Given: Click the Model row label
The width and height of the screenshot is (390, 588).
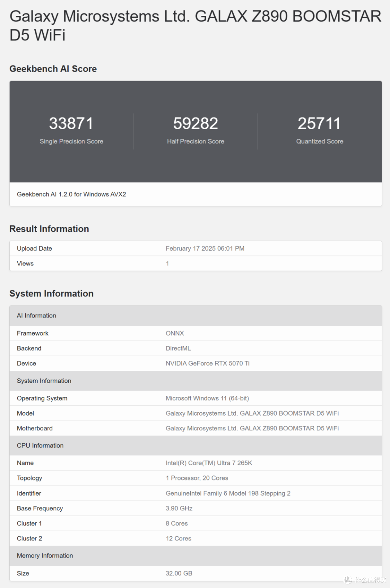Looking at the screenshot, I should coord(25,413).
